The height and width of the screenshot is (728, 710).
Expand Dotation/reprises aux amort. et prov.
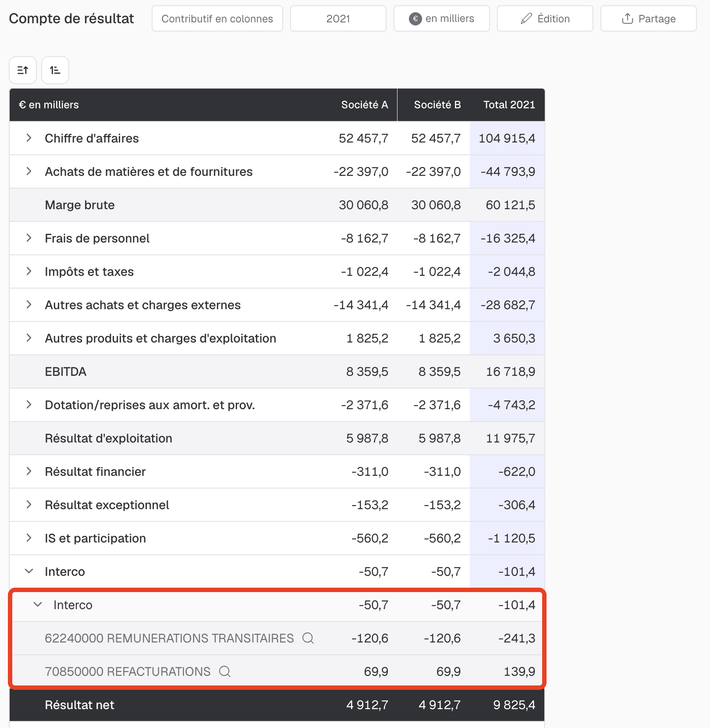pos(29,405)
